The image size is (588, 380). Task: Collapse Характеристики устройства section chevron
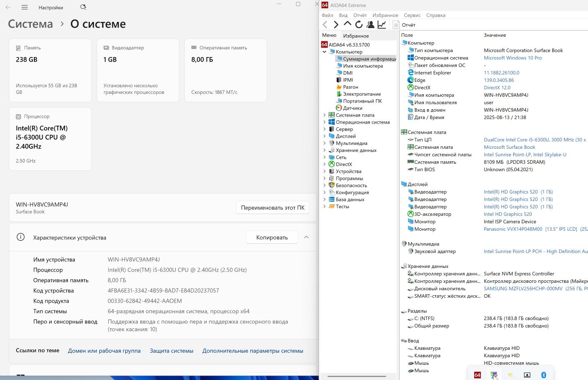306,237
